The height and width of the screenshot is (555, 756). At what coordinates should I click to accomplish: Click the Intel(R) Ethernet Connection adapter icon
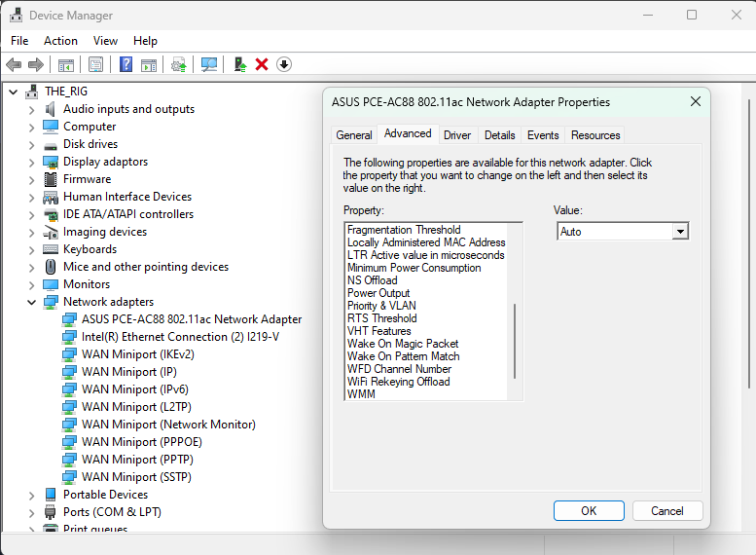[x=69, y=337]
